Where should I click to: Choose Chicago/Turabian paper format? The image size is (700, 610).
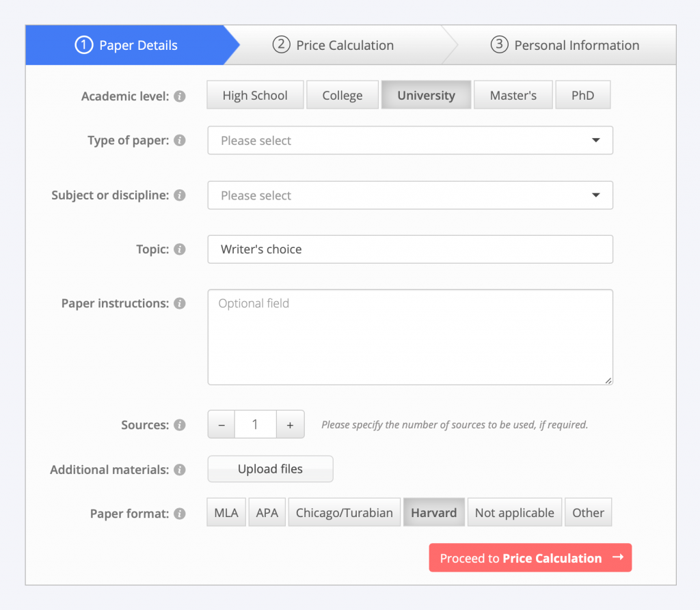pyautogui.click(x=345, y=512)
